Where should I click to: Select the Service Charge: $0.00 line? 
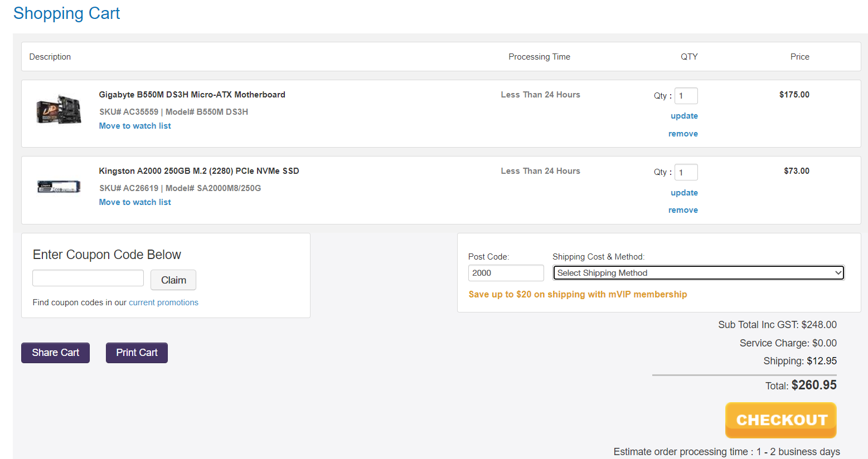[788, 343]
